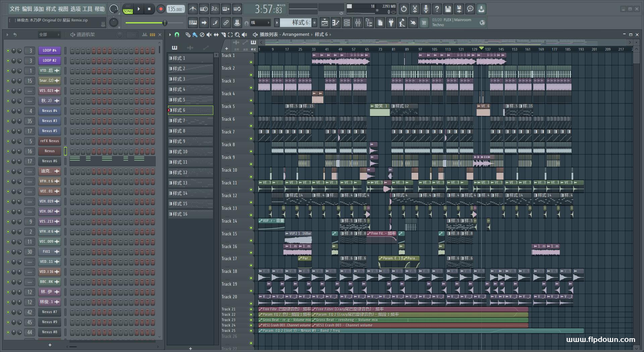Open the mixer view icon
This screenshot has height=352, width=644.
click(x=358, y=23)
